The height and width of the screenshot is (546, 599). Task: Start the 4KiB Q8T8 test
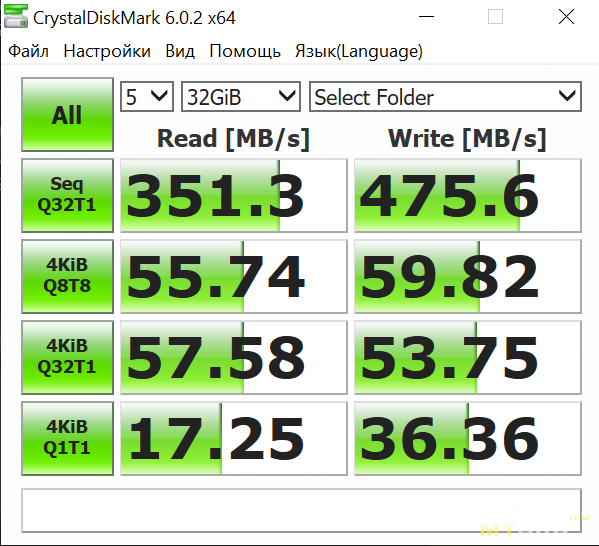point(67,276)
